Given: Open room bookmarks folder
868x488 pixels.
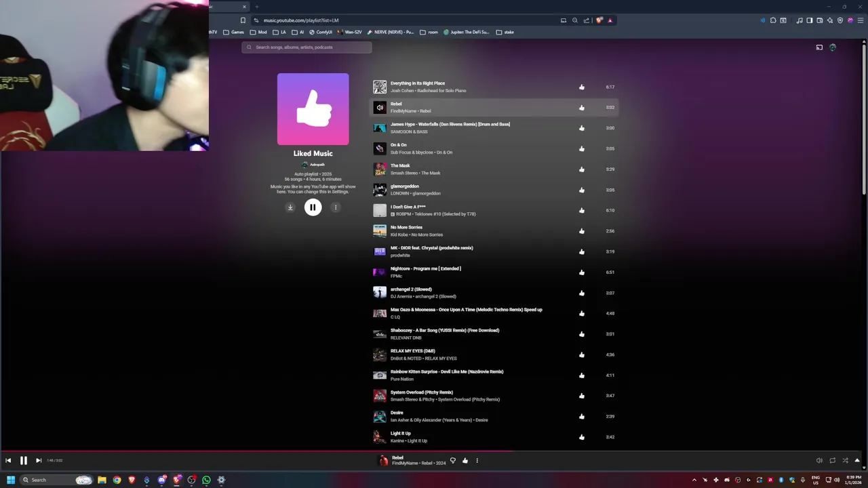Looking at the screenshot, I should tap(429, 32).
